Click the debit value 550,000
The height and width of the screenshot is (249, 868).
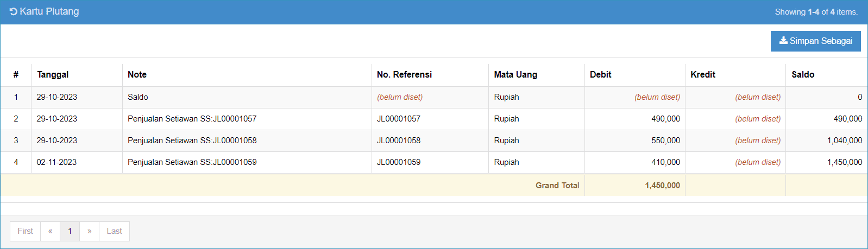[666, 141]
